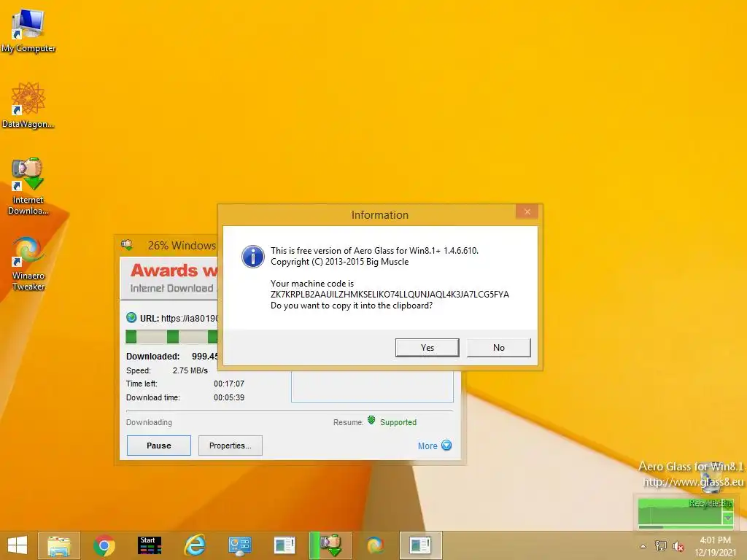Image resolution: width=747 pixels, height=560 pixels.
Task: Switch to Winaero Tweaker on the taskbar
Action: pos(376,545)
